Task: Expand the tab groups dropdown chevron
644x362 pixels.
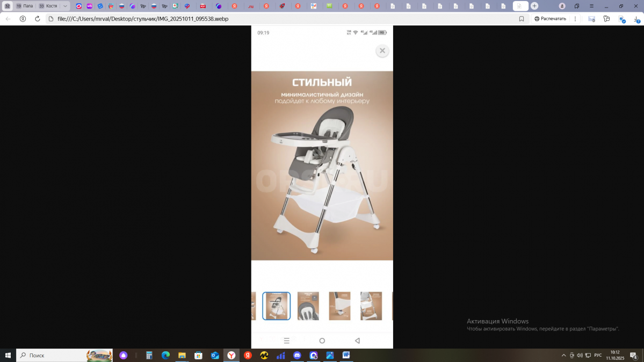Action: coord(65,6)
